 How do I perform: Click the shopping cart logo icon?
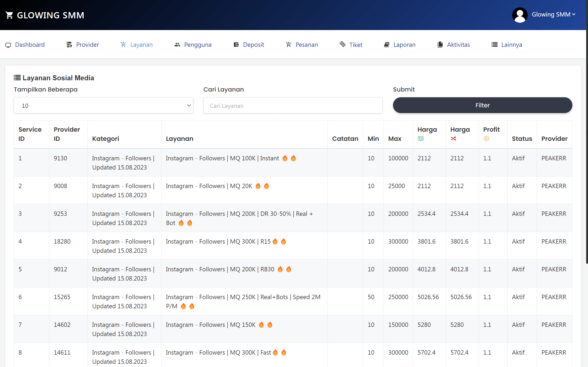(x=9, y=15)
